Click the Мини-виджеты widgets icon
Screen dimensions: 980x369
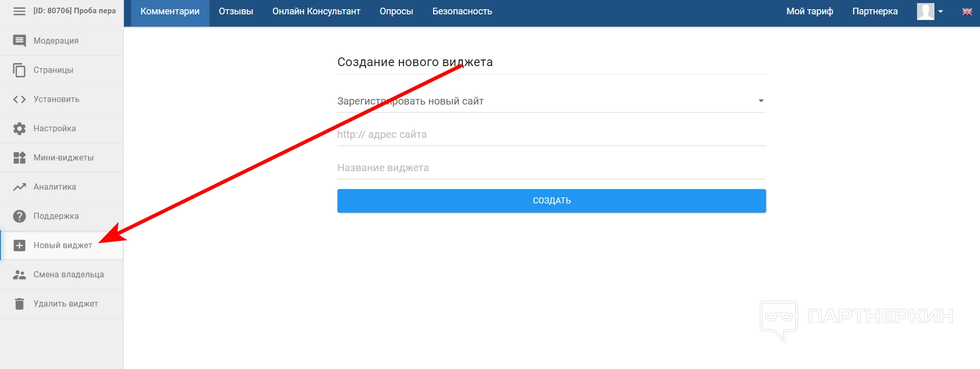(x=19, y=158)
